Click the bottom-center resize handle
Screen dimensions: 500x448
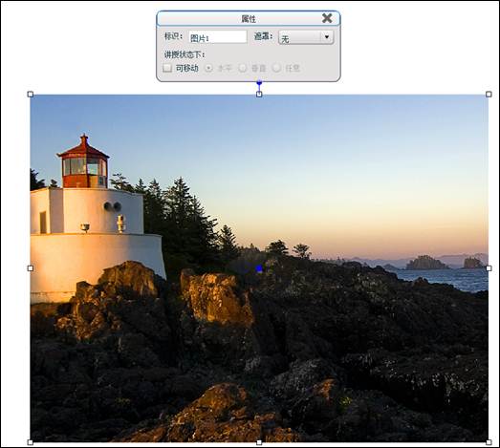259,442
